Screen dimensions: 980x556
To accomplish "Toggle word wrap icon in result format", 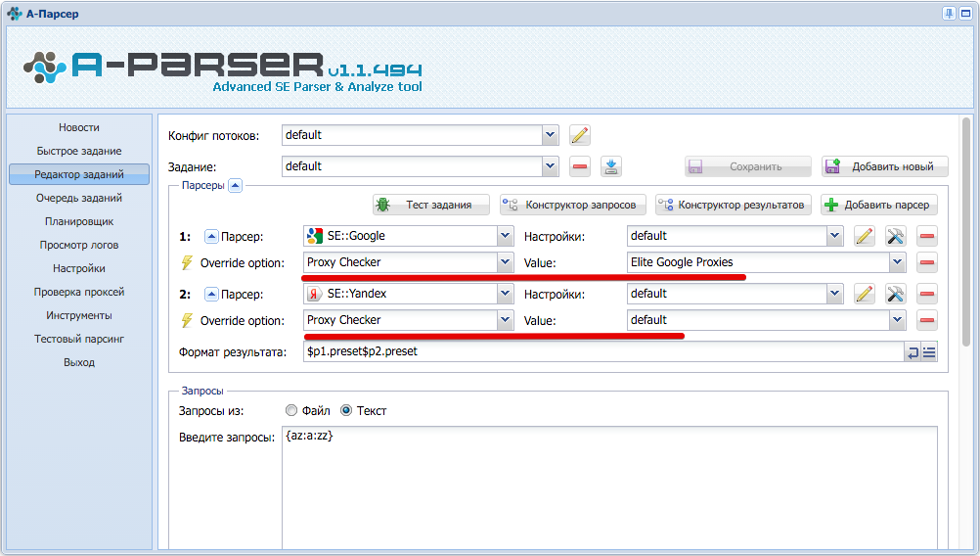I will point(913,352).
